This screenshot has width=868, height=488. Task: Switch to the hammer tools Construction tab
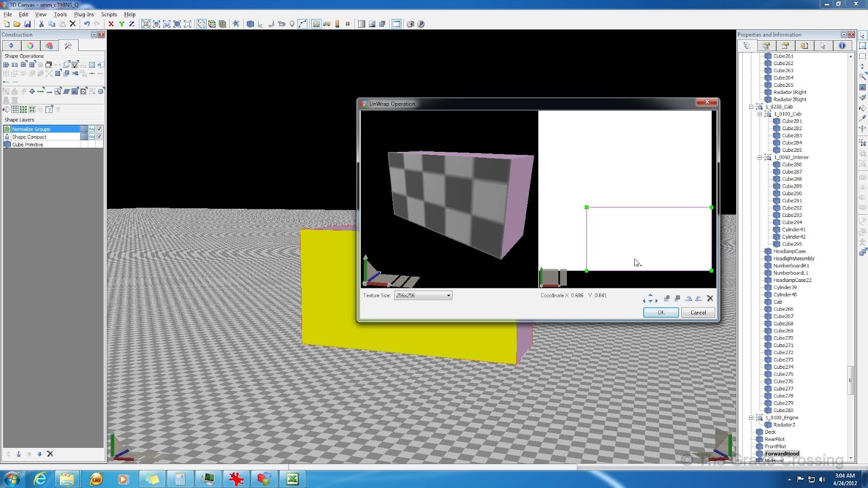click(x=68, y=46)
